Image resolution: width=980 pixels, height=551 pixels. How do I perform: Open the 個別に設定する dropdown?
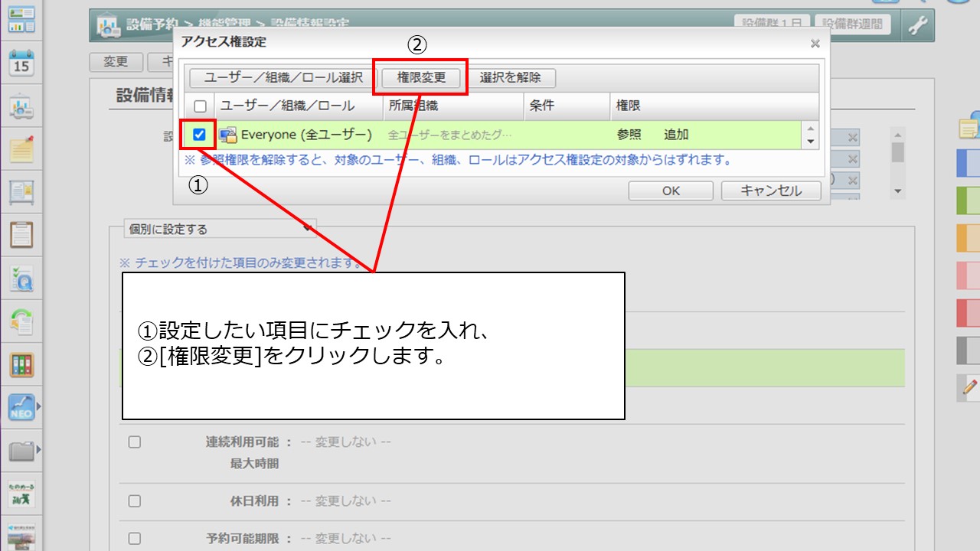(219, 229)
